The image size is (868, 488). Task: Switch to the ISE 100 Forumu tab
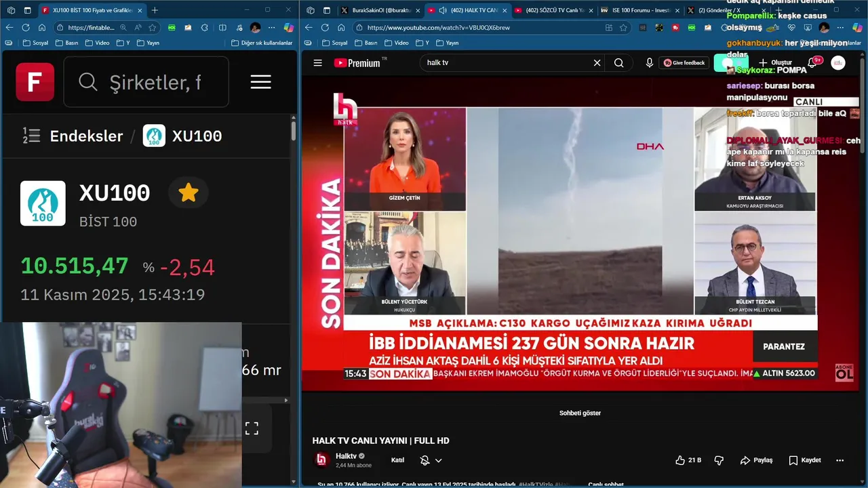tap(639, 10)
